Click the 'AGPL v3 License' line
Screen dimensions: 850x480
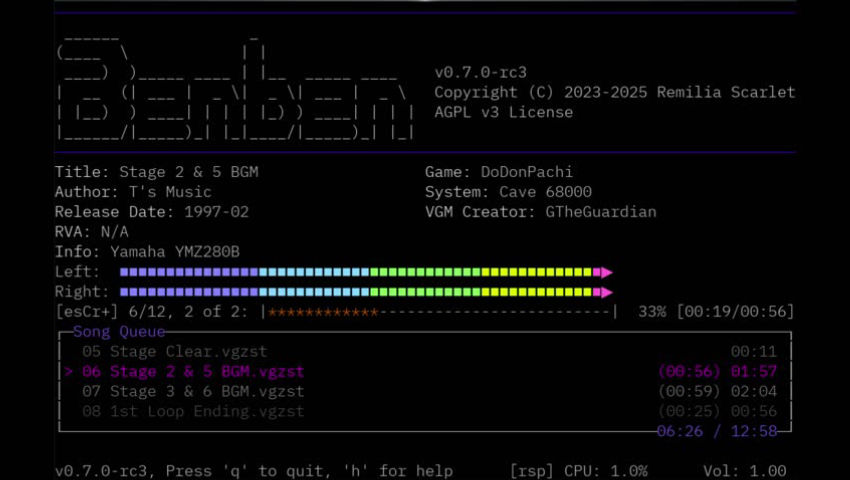504,112
